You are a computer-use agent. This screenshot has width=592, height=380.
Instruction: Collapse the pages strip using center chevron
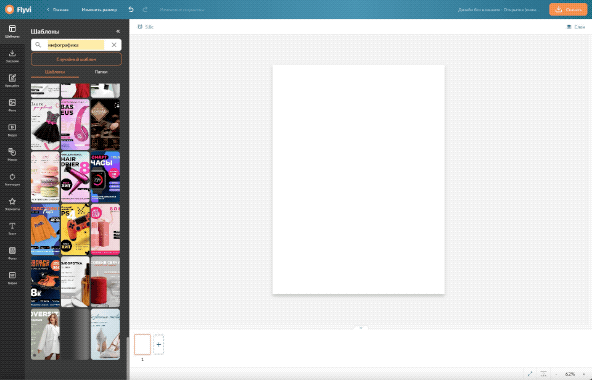361,328
